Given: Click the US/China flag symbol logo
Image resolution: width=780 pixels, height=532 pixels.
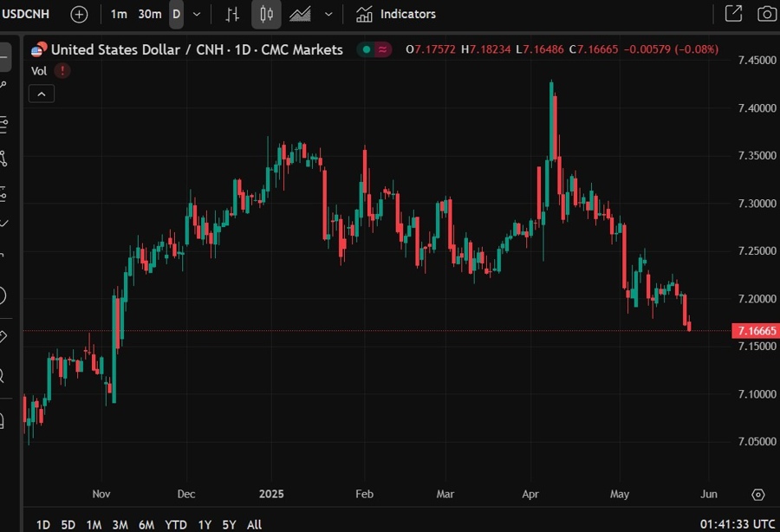Looking at the screenshot, I should pyautogui.click(x=39, y=49).
